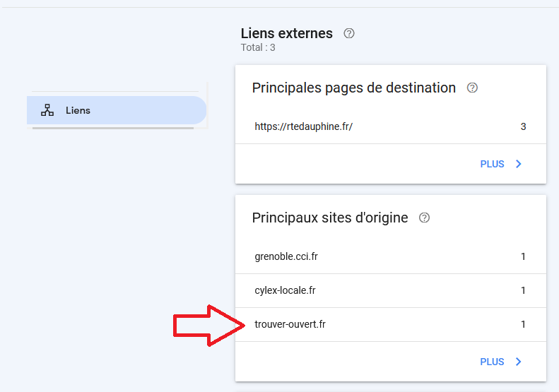Expand origin sites card via chevron arrow

(x=519, y=362)
